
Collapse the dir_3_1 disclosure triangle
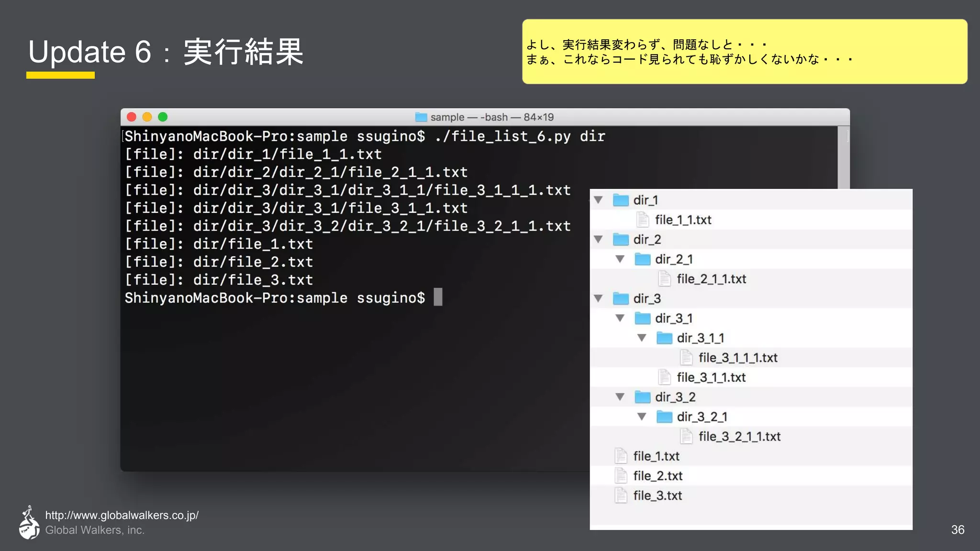point(620,318)
